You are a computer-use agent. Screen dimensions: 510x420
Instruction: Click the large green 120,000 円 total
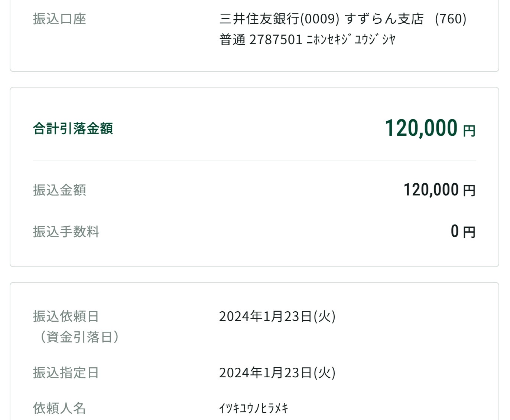pyautogui.click(x=430, y=128)
